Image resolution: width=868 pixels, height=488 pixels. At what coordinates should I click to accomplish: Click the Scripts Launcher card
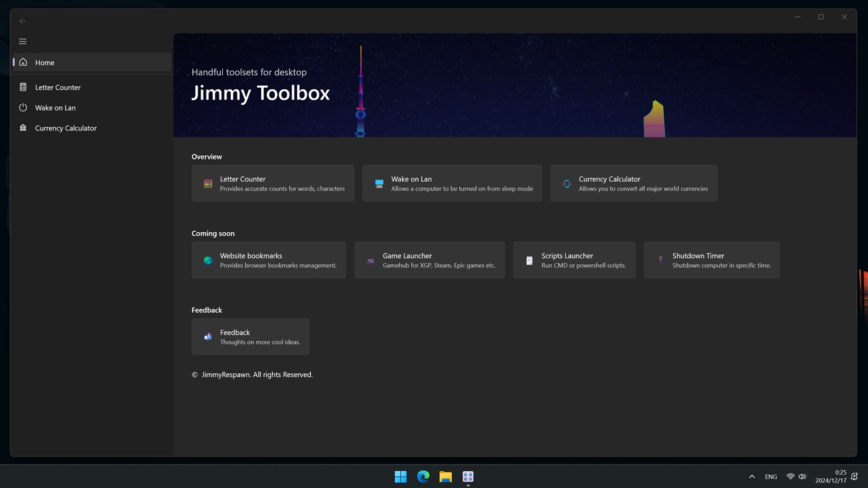tap(574, 260)
